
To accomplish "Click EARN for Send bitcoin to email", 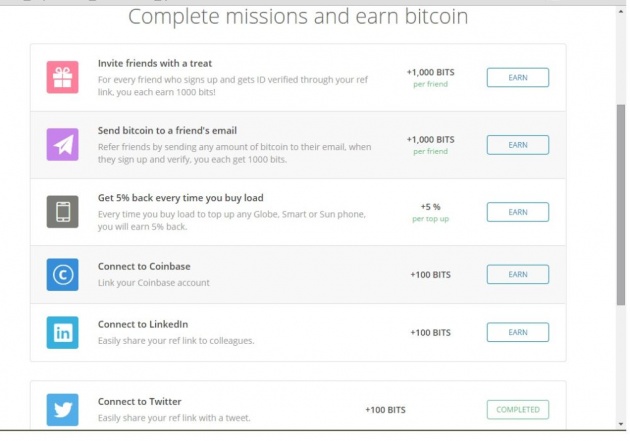I will coord(518,145).
